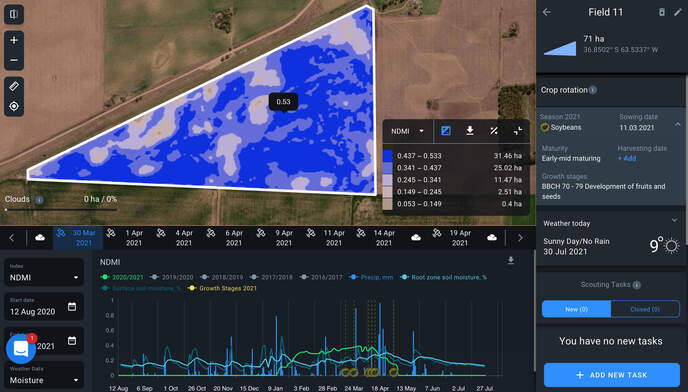688x392 pixels.
Task: Click the percent icon in legend toolbar
Action: pos(494,131)
